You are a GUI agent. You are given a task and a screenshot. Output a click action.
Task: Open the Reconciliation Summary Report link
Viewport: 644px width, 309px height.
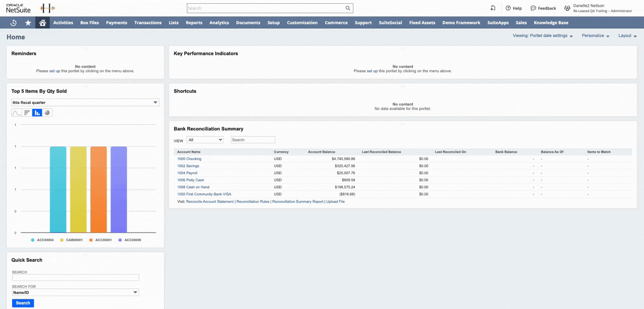tap(298, 202)
